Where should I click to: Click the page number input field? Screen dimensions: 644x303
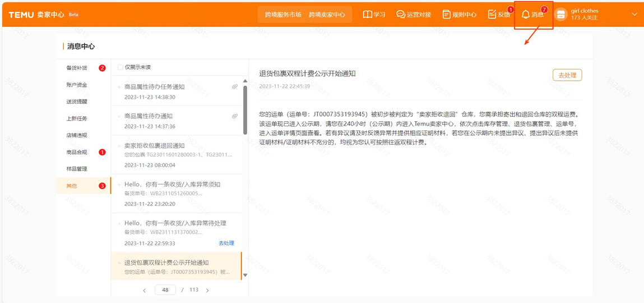tap(165, 290)
